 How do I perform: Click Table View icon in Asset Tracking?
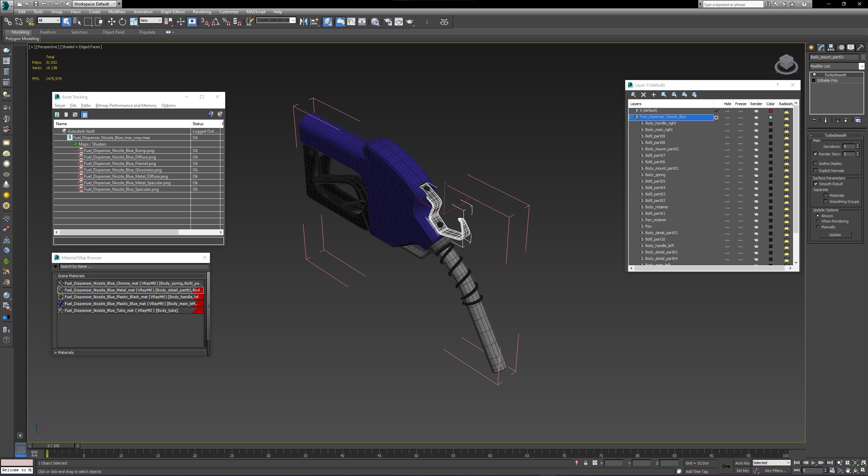tap(85, 115)
